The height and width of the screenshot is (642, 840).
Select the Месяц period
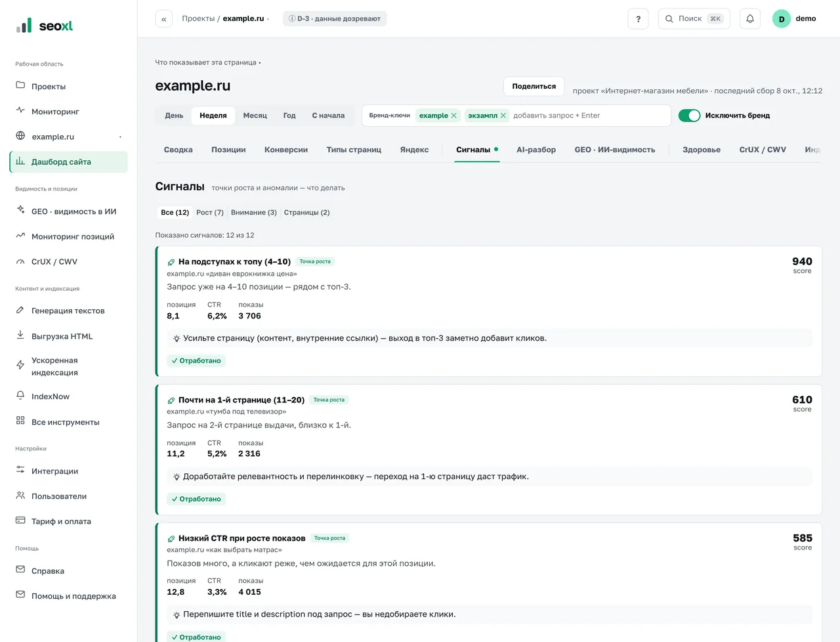click(x=255, y=116)
